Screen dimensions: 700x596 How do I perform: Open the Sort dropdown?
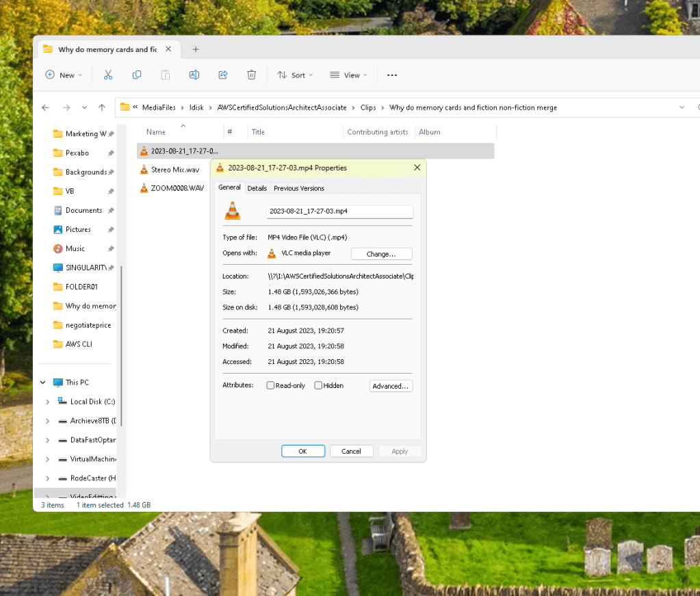(295, 75)
